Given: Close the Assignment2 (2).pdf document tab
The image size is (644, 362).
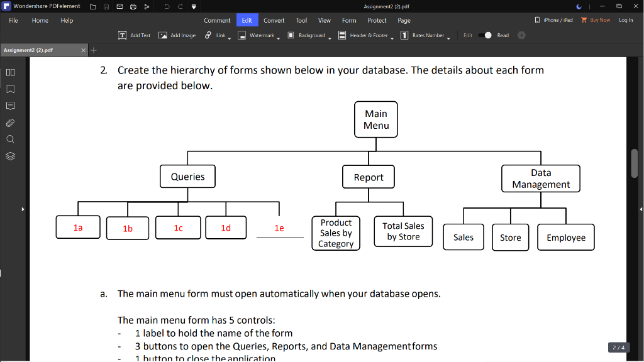Looking at the screenshot, I should 84,50.
